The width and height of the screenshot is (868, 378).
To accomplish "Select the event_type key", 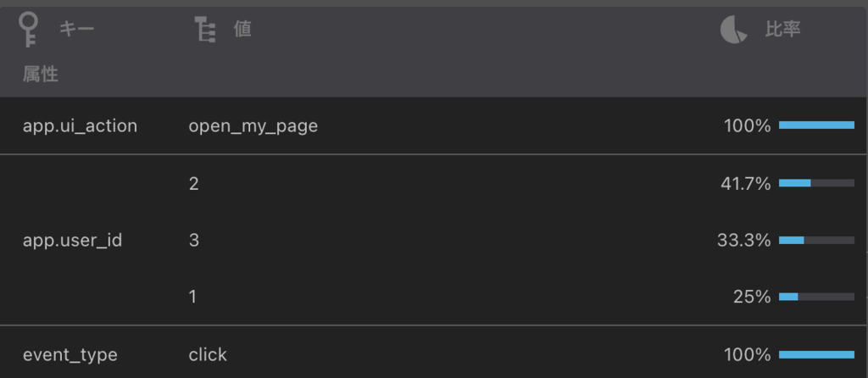I will [70, 355].
